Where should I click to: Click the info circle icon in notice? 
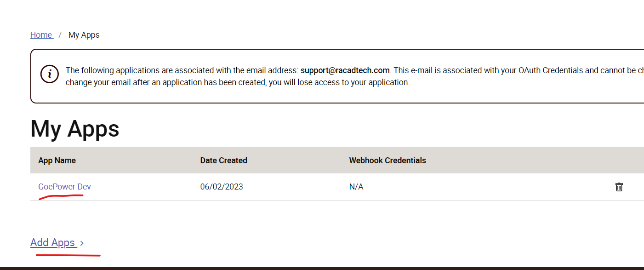coord(50,74)
